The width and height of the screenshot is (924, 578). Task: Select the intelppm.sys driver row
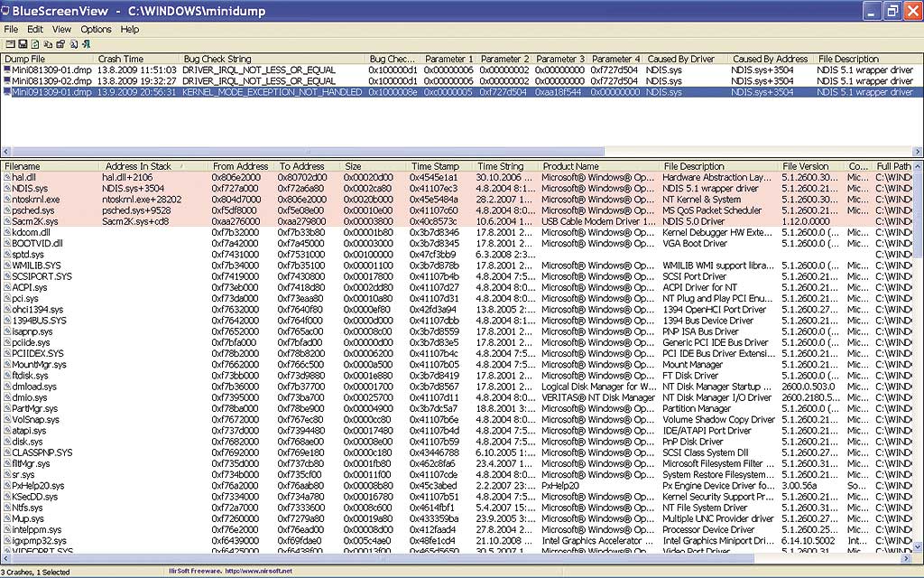point(457,529)
